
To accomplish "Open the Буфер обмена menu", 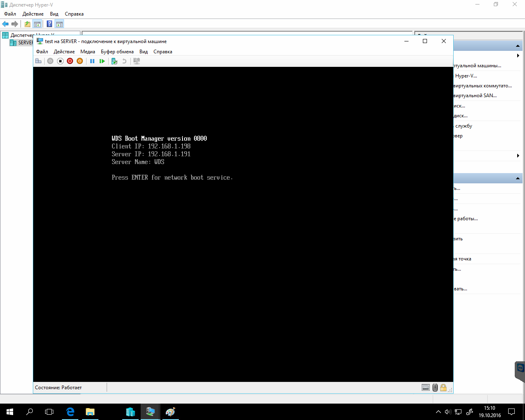I will point(117,52).
